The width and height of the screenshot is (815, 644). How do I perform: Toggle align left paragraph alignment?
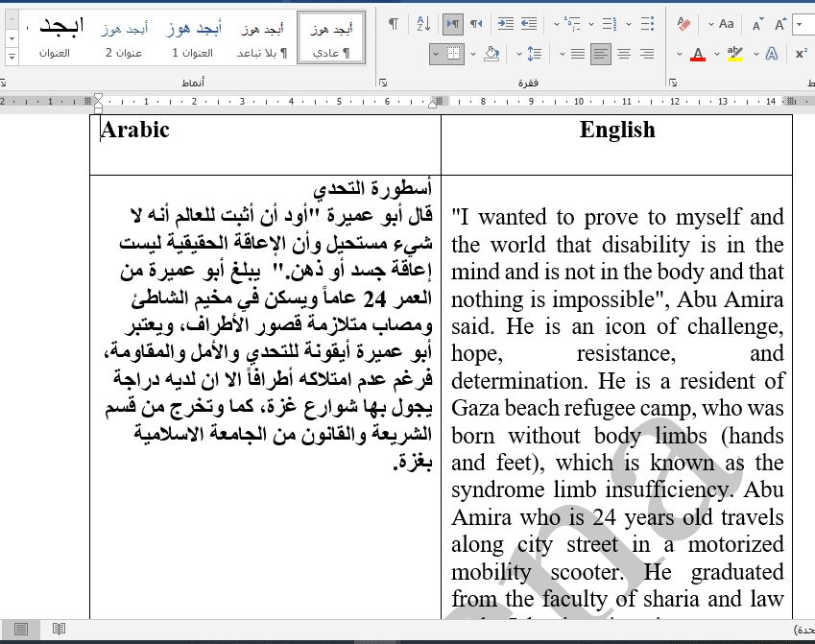(x=601, y=54)
